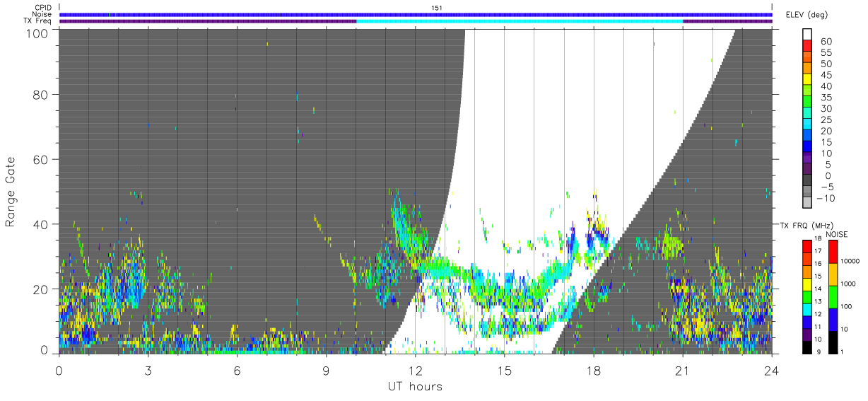Viewport: 868px width, 401px height.
Task: Click the 10000 label on the NOISE scale
Action: tap(849, 262)
